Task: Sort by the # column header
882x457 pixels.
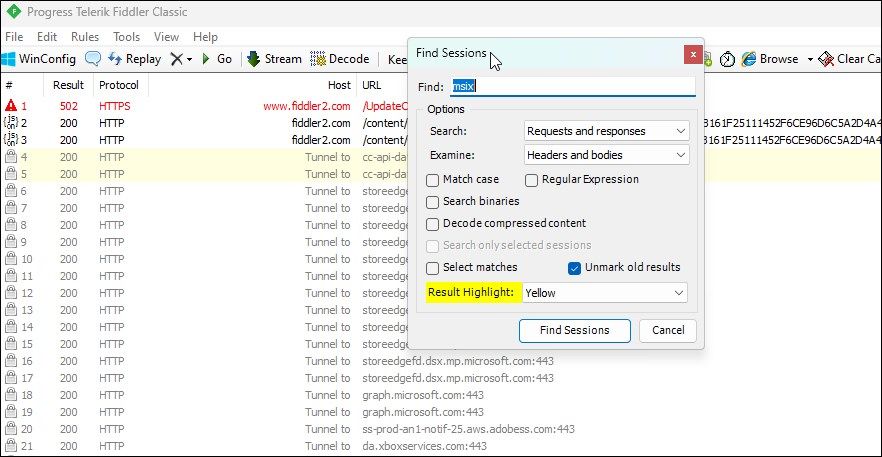Action: tap(22, 85)
